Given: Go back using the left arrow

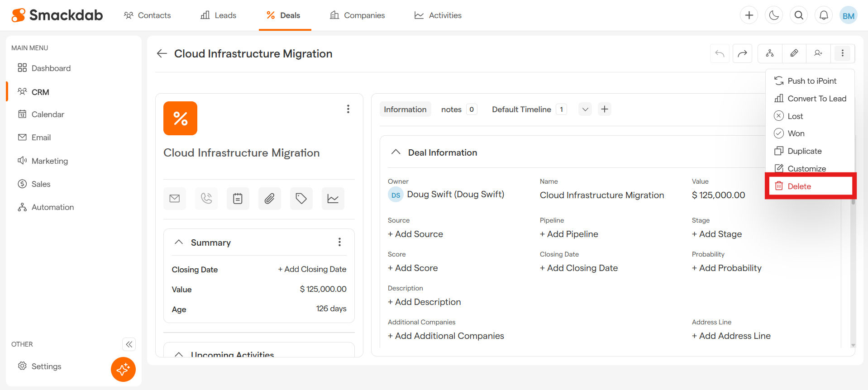Looking at the screenshot, I should tap(162, 54).
